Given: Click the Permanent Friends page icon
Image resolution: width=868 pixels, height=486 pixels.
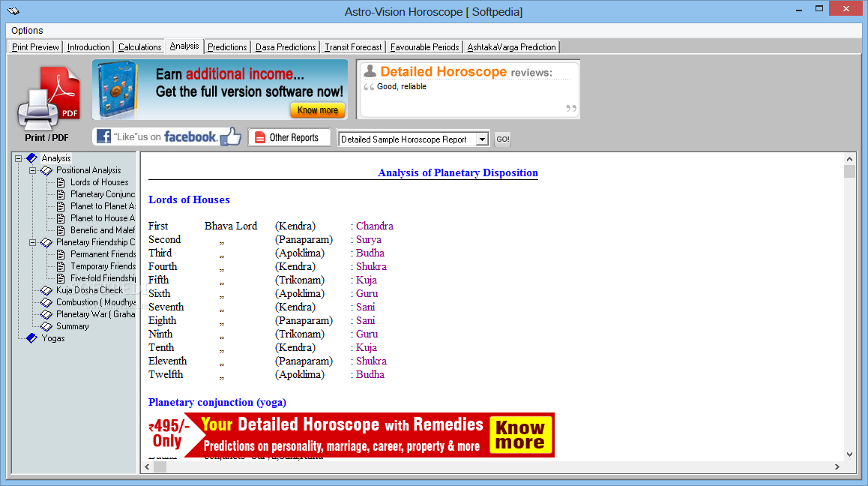Looking at the screenshot, I should 61,254.
